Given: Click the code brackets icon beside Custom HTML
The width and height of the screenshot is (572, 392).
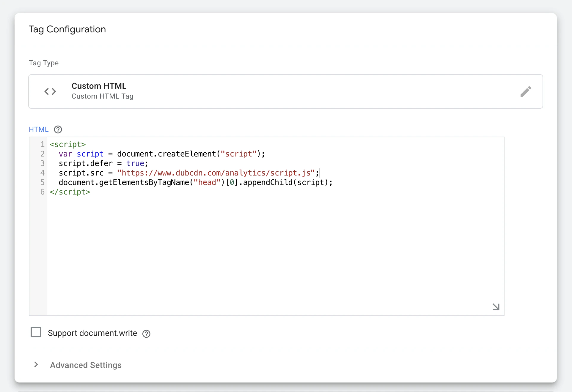Looking at the screenshot, I should (x=50, y=91).
